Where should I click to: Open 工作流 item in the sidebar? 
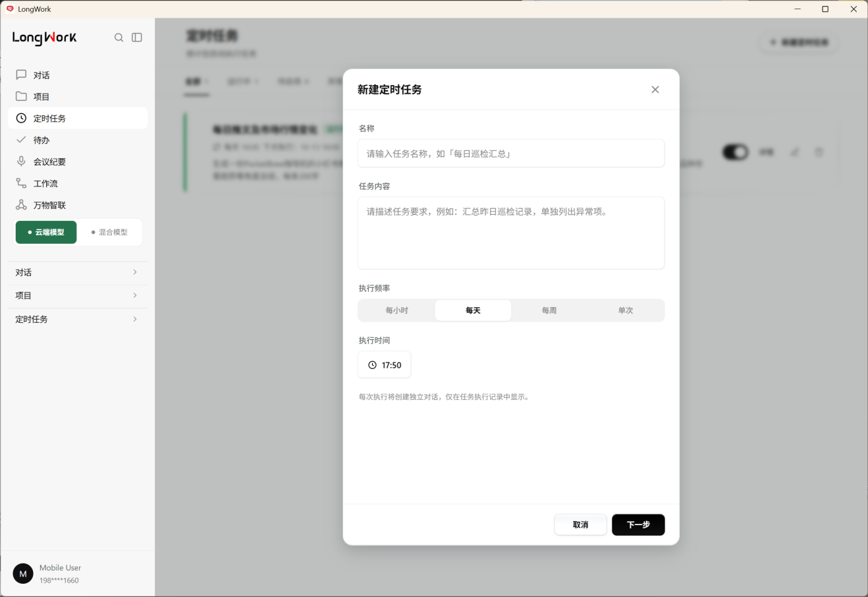pyautogui.click(x=78, y=183)
